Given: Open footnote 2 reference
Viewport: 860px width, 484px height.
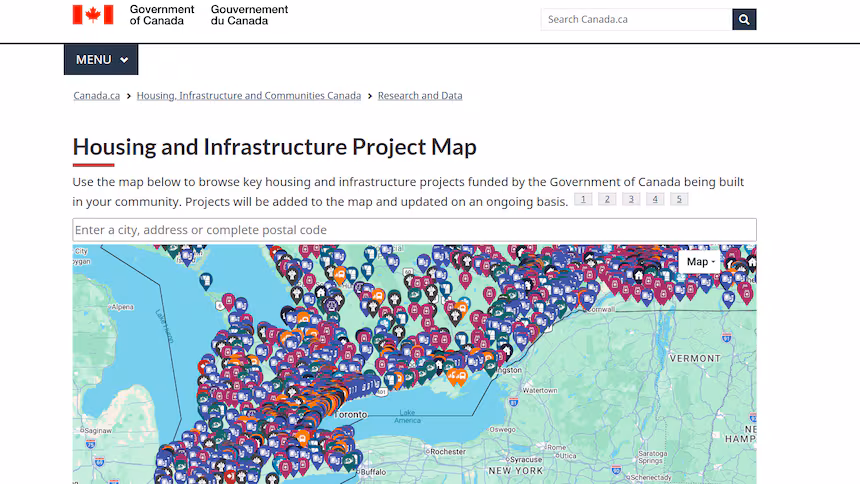Looking at the screenshot, I should [607, 199].
